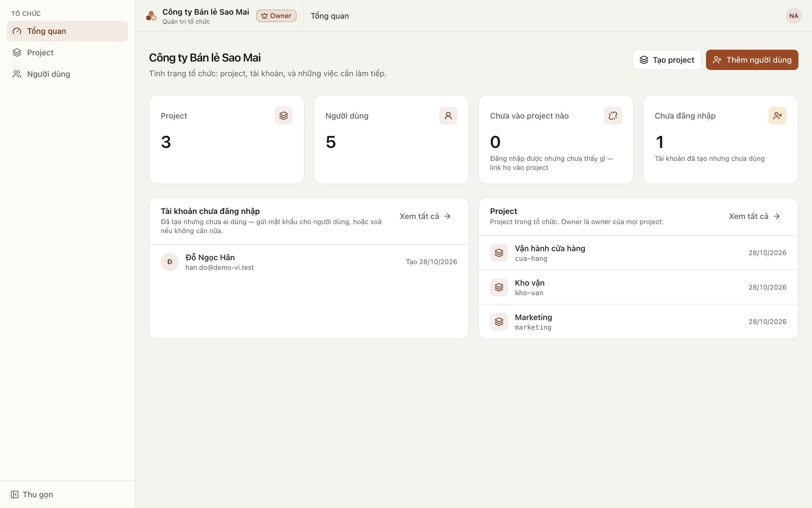Click the layers icon on the Project stat card

point(284,116)
